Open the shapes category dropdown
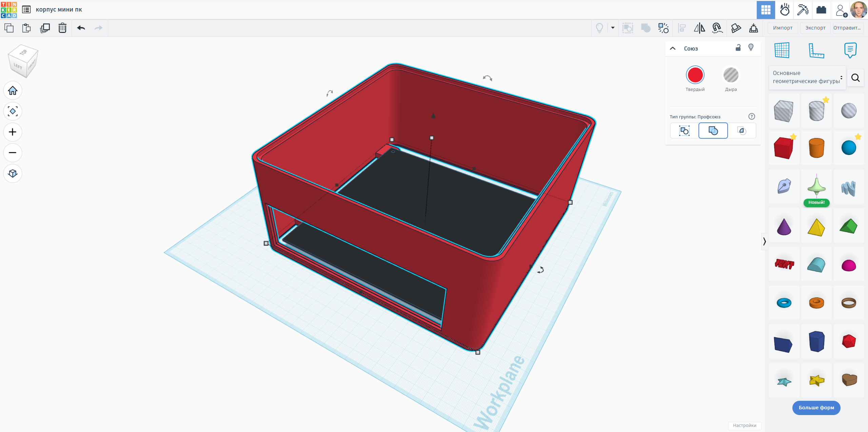This screenshot has width=868, height=432. 807,77
